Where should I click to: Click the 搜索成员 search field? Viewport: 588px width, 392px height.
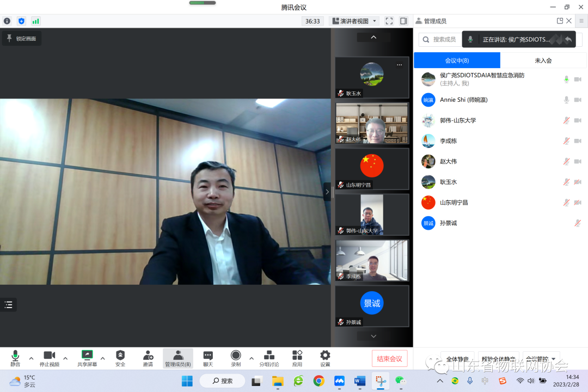[444, 40]
